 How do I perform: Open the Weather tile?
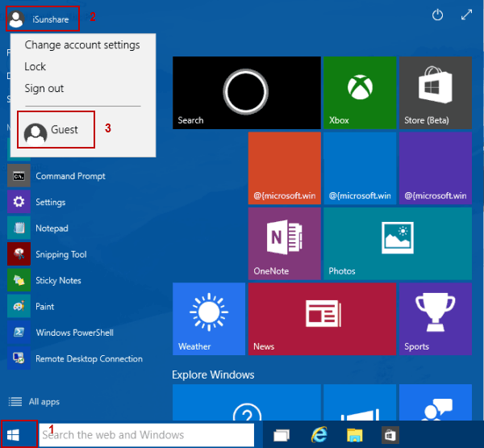point(208,319)
